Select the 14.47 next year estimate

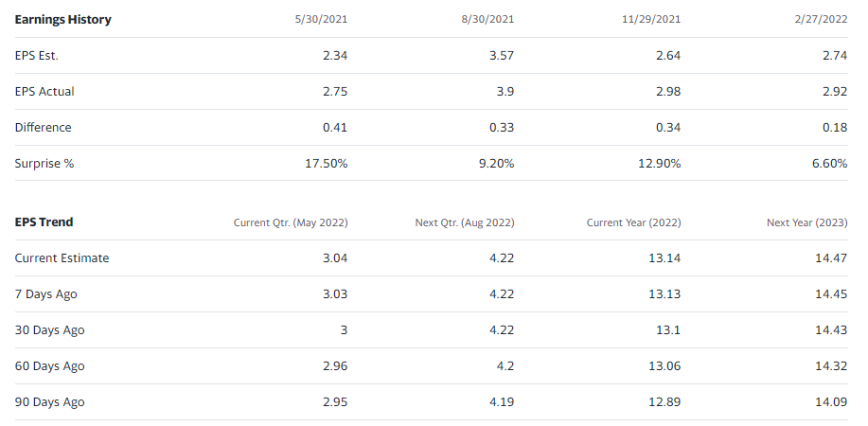831,258
